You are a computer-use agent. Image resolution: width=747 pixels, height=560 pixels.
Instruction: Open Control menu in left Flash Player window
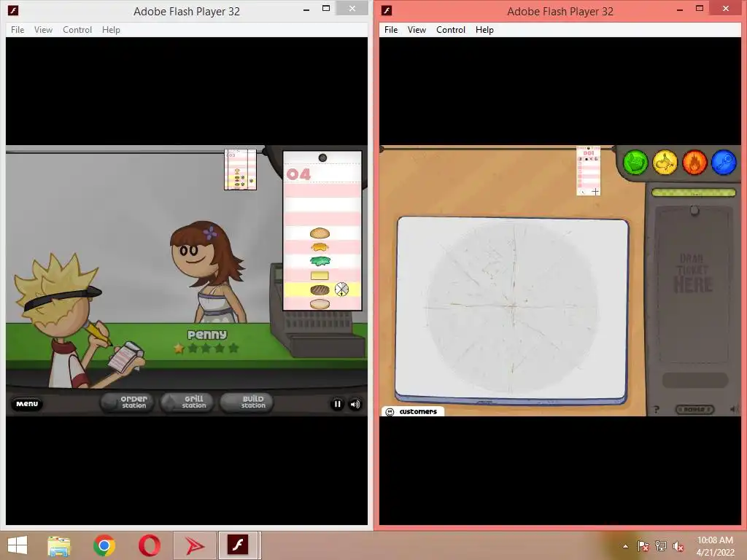(x=77, y=29)
